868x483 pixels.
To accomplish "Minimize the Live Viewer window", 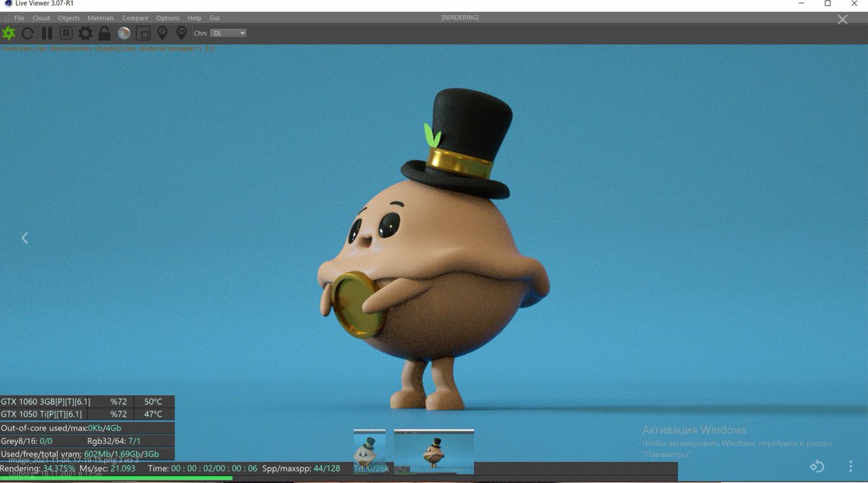I will pyautogui.click(x=801, y=4).
